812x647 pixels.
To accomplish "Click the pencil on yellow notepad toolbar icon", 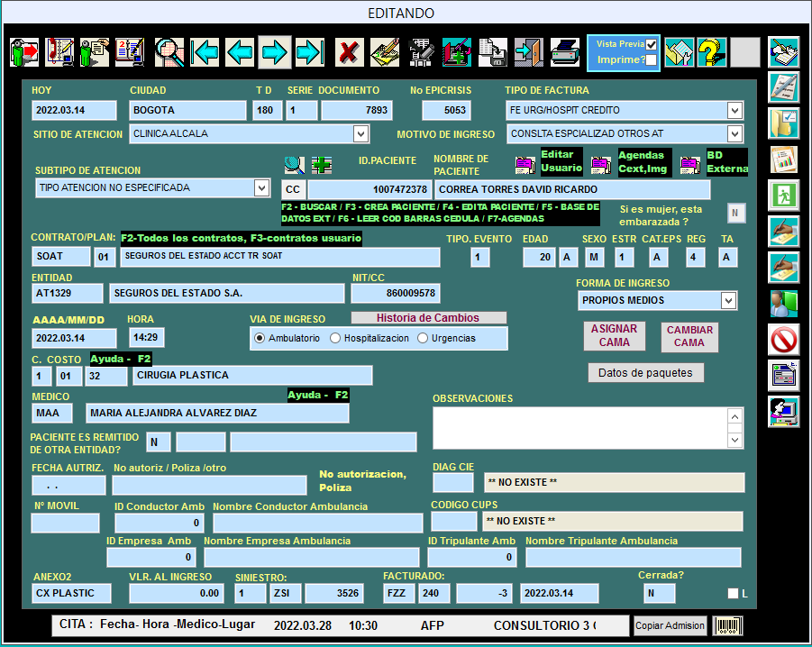I will point(385,52).
